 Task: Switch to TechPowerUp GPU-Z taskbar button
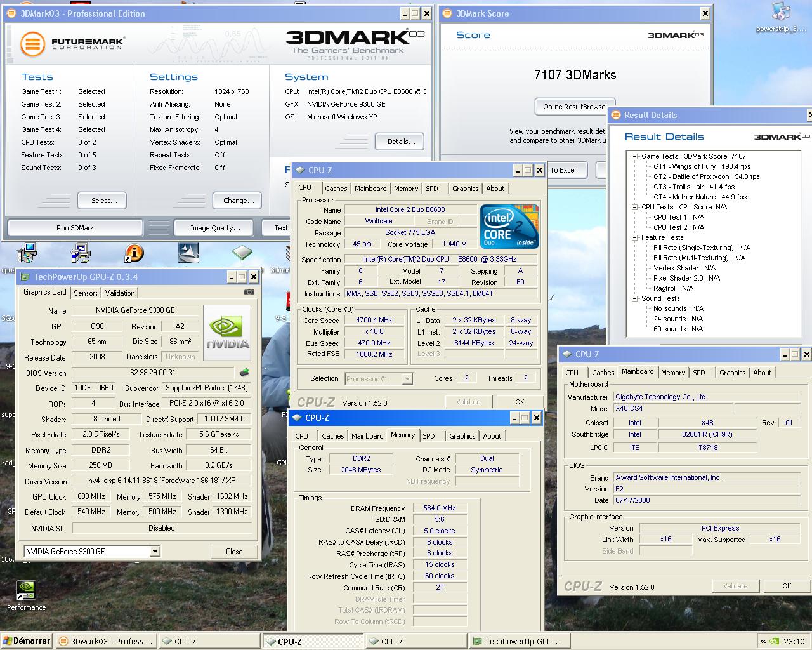[518, 641]
